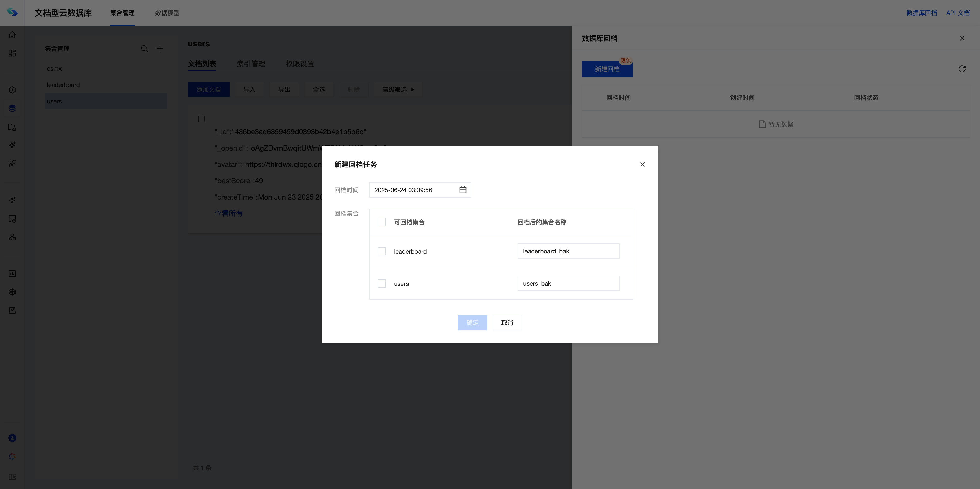Click the 导入 button
Image resolution: width=980 pixels, height=489 pixels.
pos(249,89)
